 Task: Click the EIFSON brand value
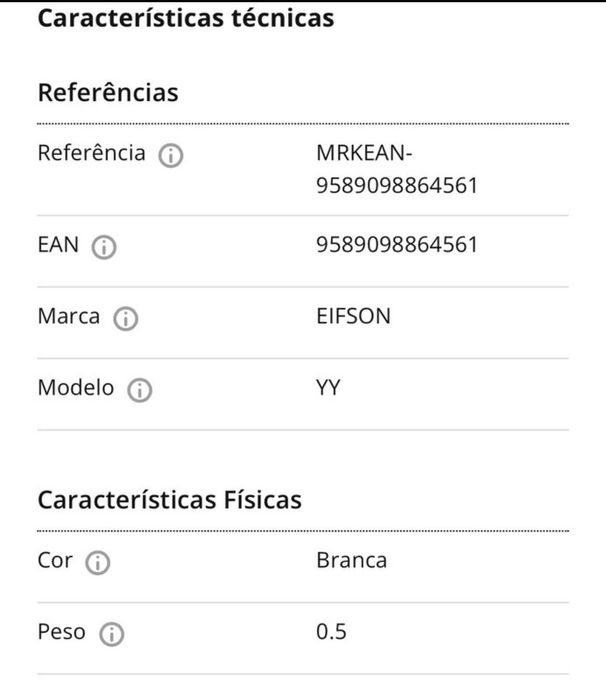point(353,317)
